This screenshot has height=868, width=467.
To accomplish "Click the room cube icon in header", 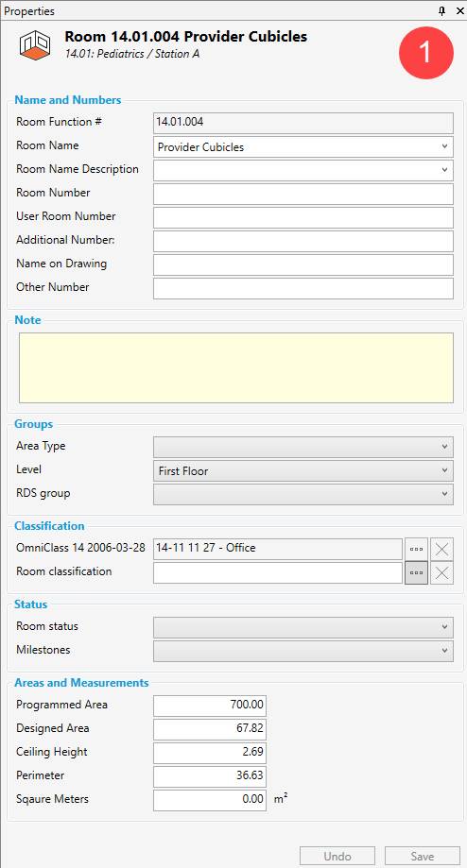I will (32, 44).
